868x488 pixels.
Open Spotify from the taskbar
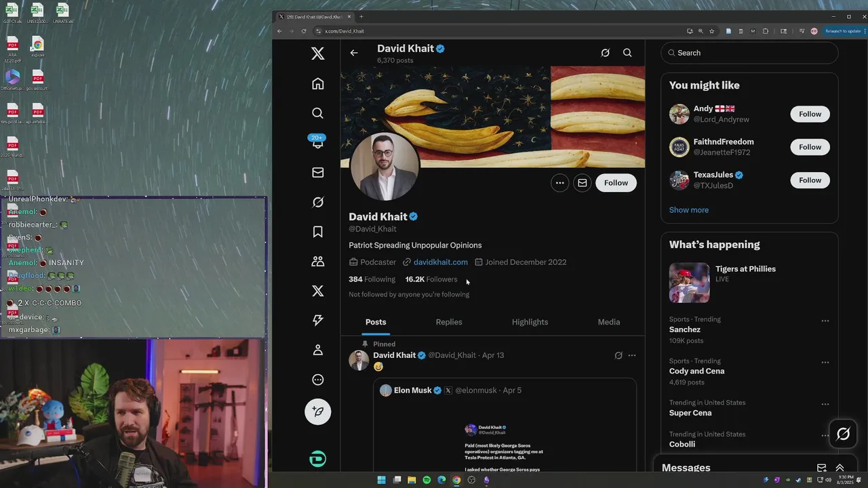click(x=427, y=480)
